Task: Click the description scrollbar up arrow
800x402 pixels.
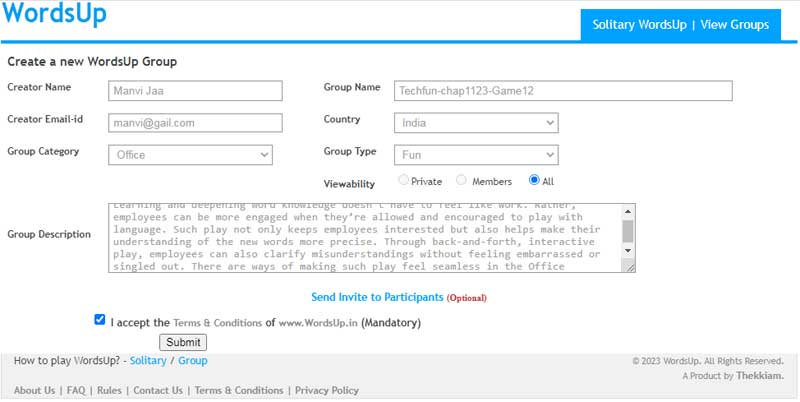Action: click(x=628, y=211)
